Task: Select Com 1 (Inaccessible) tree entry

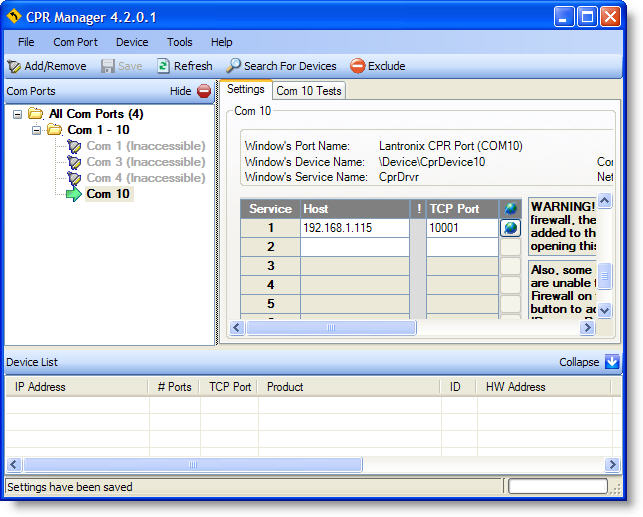Action: click(x=146, y=146)
